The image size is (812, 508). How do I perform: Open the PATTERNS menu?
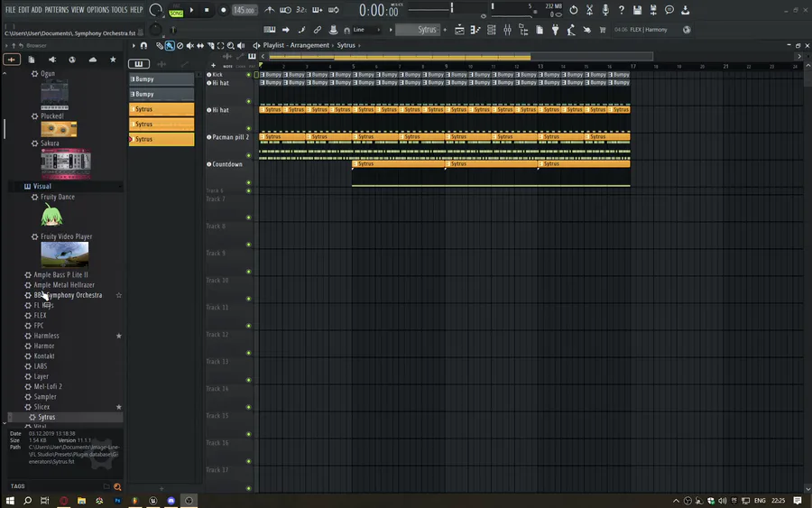pos(57,10)
